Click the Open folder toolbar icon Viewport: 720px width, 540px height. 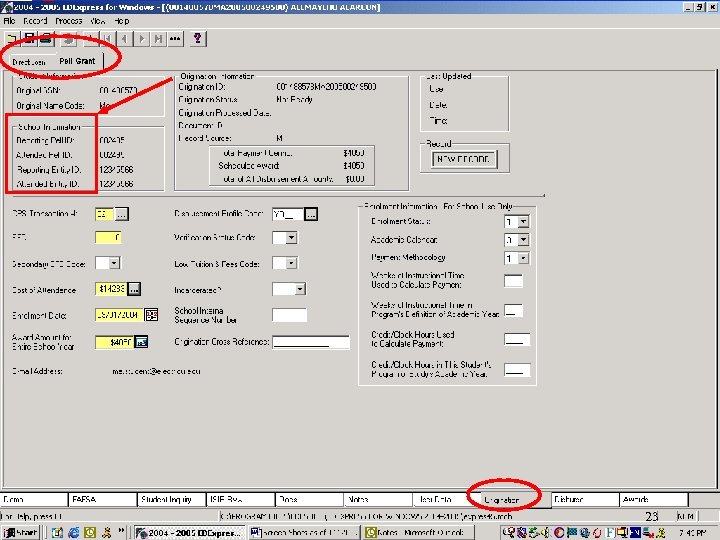pos(12,39)
